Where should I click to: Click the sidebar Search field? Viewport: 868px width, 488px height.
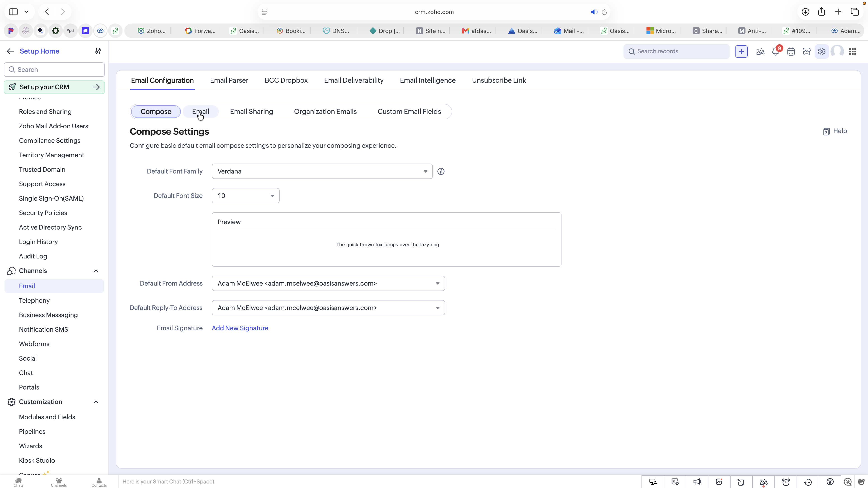pos(54,70)
